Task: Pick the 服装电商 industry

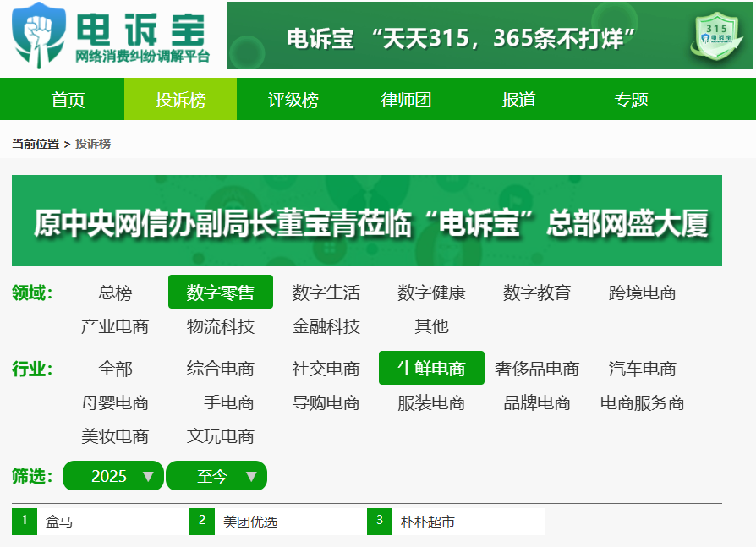Action: pos(431,402)
